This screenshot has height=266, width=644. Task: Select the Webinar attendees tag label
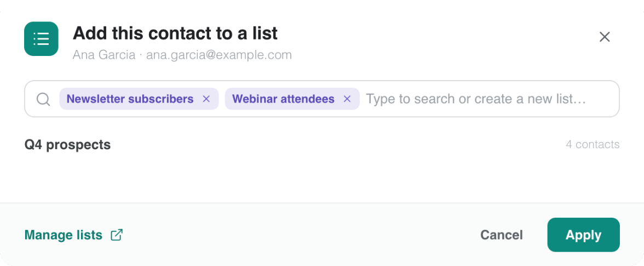point(283,99)
